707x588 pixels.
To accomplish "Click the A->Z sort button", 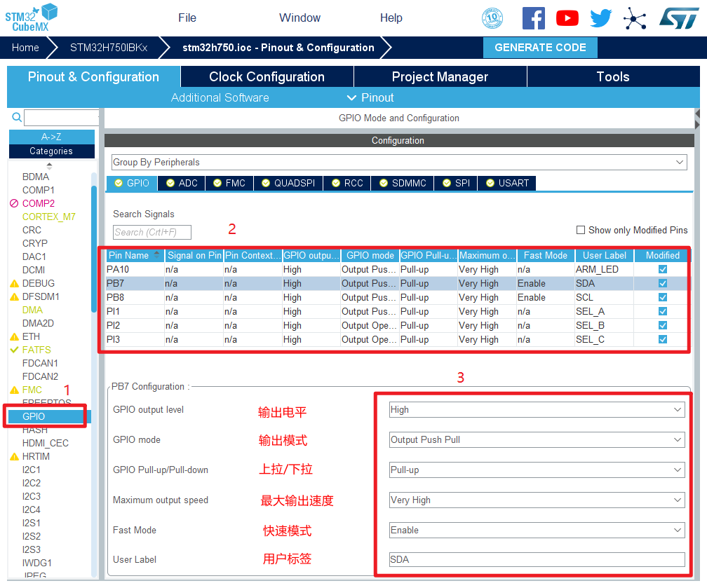I will click(x=51, y=137).
